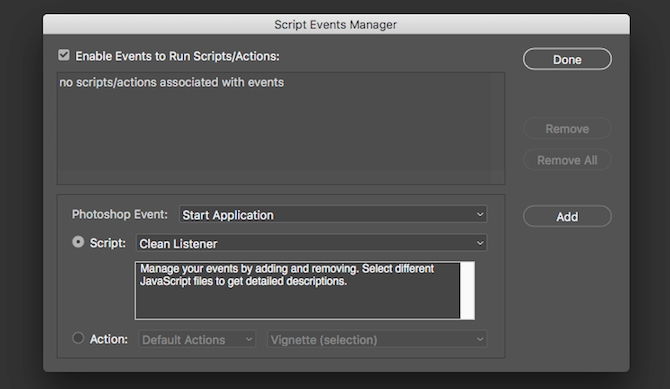Click the Script dropdown chevron arrow
This screenshot has width=670, height=389.
pos(480,243)
